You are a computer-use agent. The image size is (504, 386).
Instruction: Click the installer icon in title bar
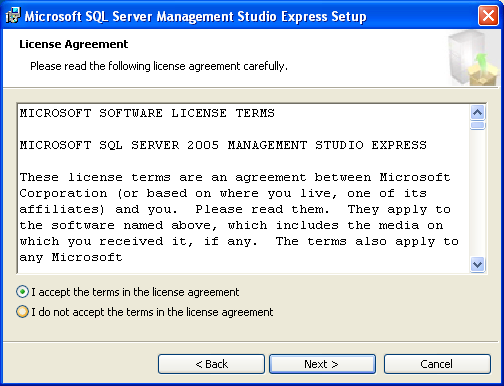click(x=13, y=16)
